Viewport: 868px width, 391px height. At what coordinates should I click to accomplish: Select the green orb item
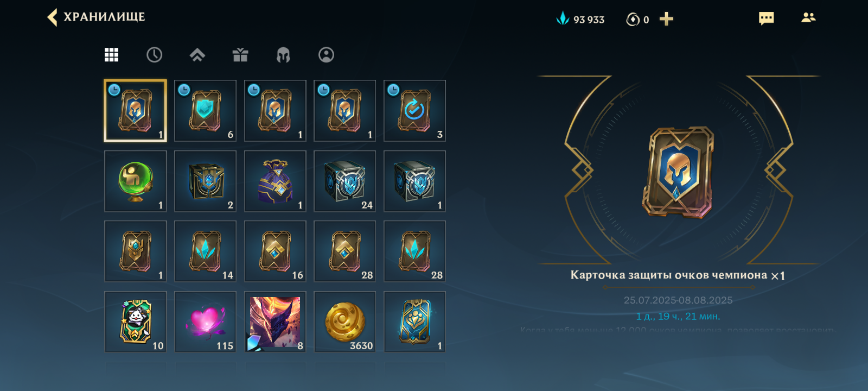(136, 181)
